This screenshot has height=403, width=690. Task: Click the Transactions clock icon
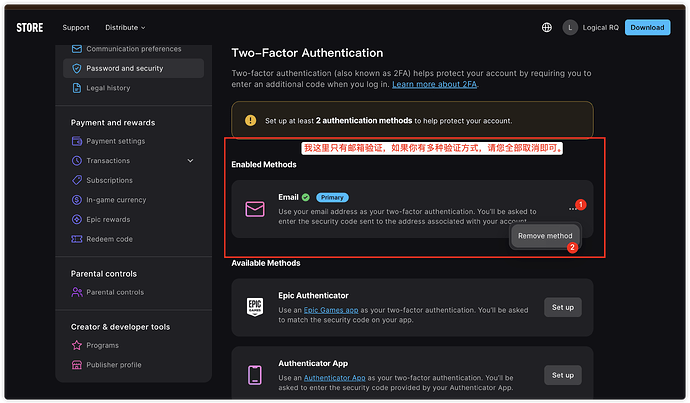click(77, 161)
